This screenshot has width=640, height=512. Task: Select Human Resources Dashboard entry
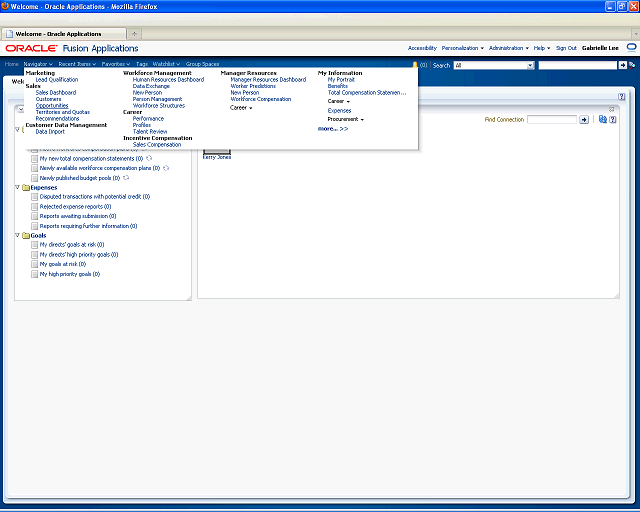[169, 80]
